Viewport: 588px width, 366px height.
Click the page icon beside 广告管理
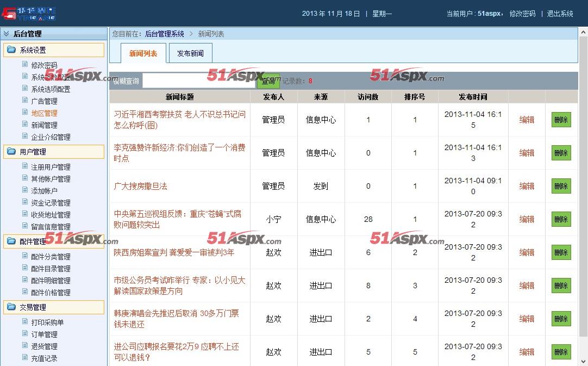[26, 101]
